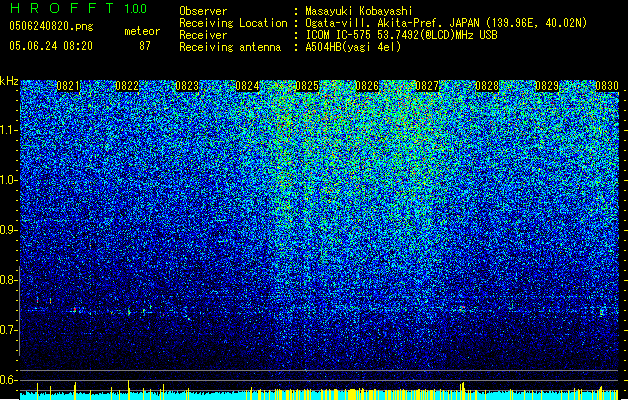Viewport: 629px width, 400px height.
Task: Click the meteor label
Action: [142, 32]
